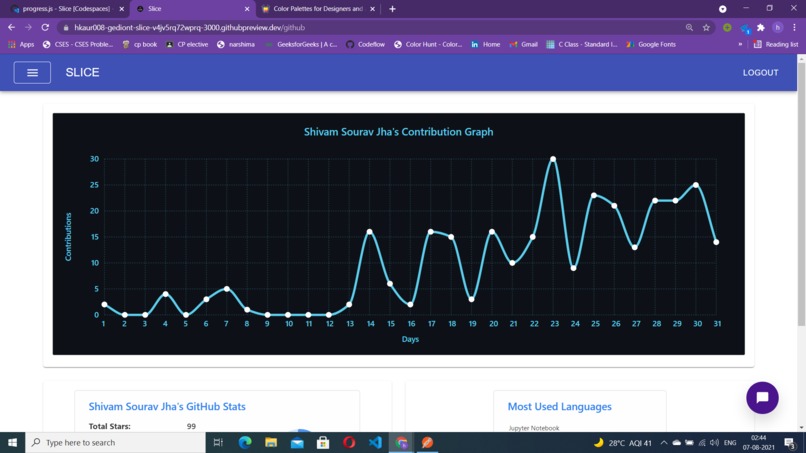Open the CP elective bookmark
Image resolution: width=806 pixels, height=453 pixels.
pos(187,44)
